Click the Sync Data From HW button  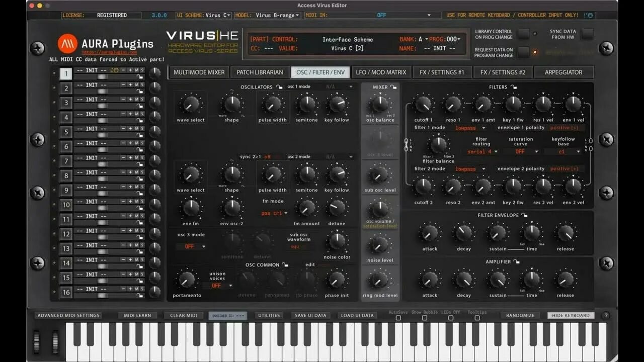[x=587, y=34]
